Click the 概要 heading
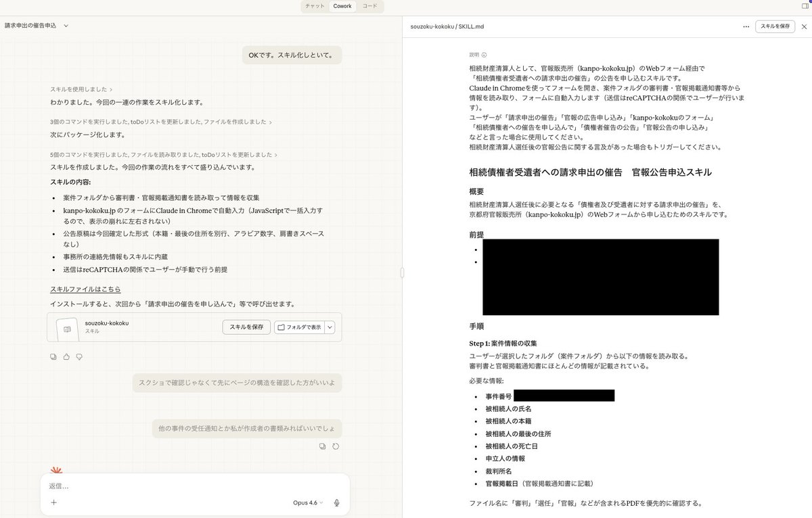 coord(476,191)
